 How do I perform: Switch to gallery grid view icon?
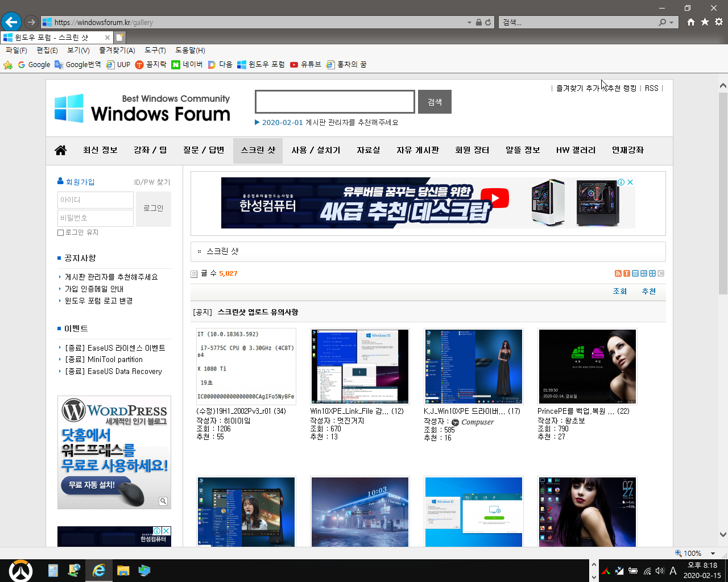pos(652,273)
